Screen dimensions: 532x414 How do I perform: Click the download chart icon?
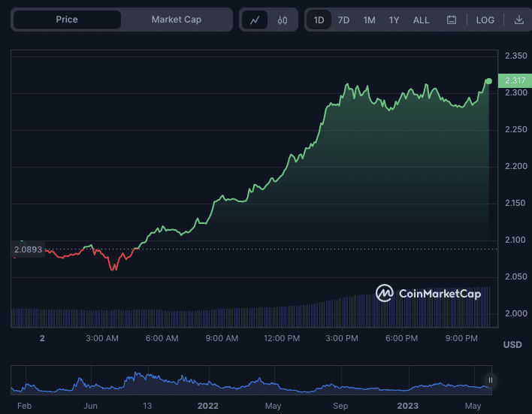point(518,20)
